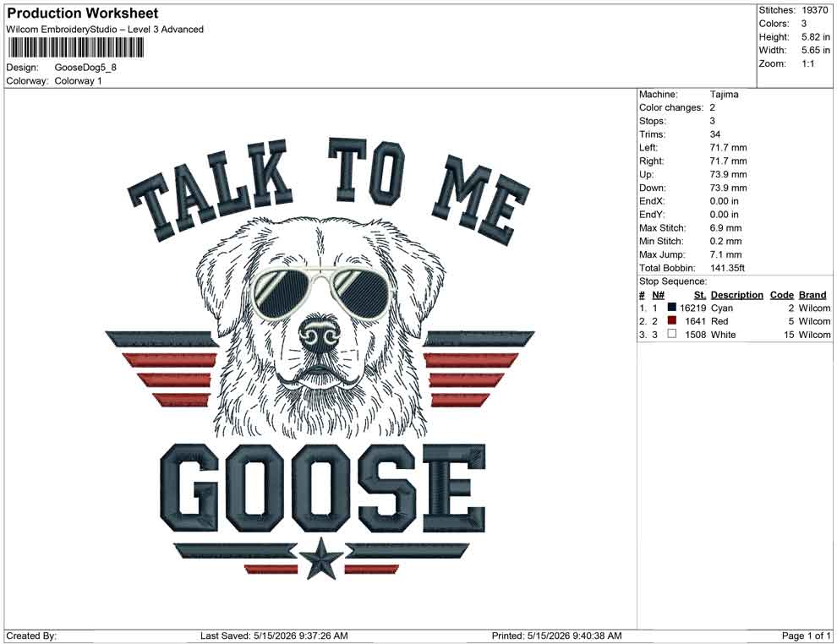837x644 pixels.
Task: Select the 'Production Worksheet' title
Action: [83, 14]
